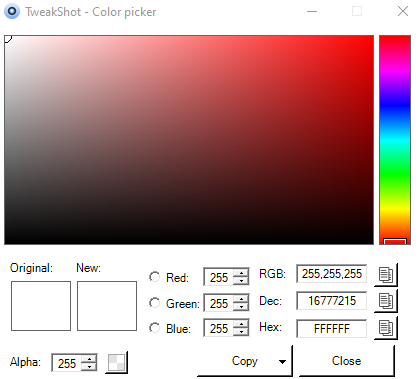Click the Alpha value field
The height and width of the screenshot is (379, 418).
pos(67,363)
